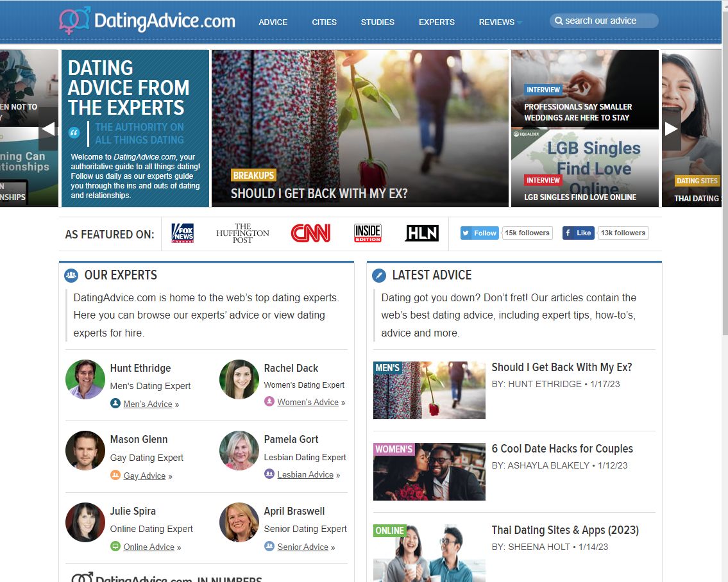Click the search magnifier icon
This screenshot has width=728, height=582.
(x=559, y=20)
